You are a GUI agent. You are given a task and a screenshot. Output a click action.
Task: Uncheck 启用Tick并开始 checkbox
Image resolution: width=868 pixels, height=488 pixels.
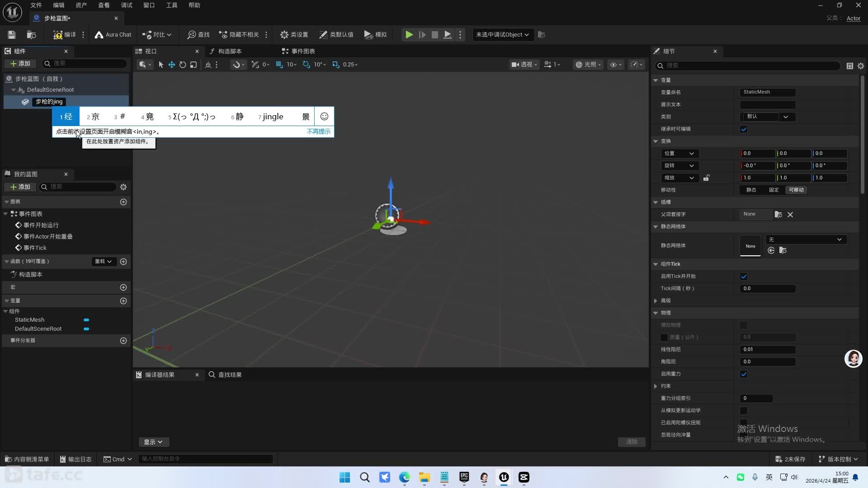pyautogui.click(x=744, y=277)
